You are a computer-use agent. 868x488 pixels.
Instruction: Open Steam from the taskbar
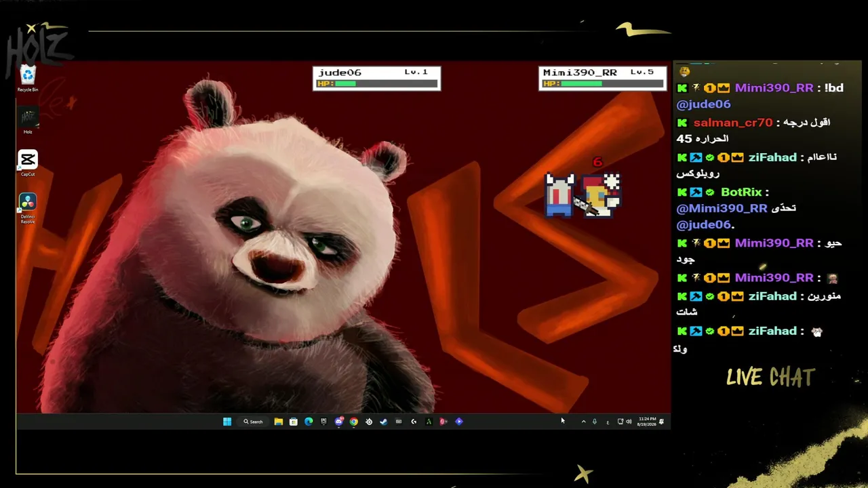383,422
